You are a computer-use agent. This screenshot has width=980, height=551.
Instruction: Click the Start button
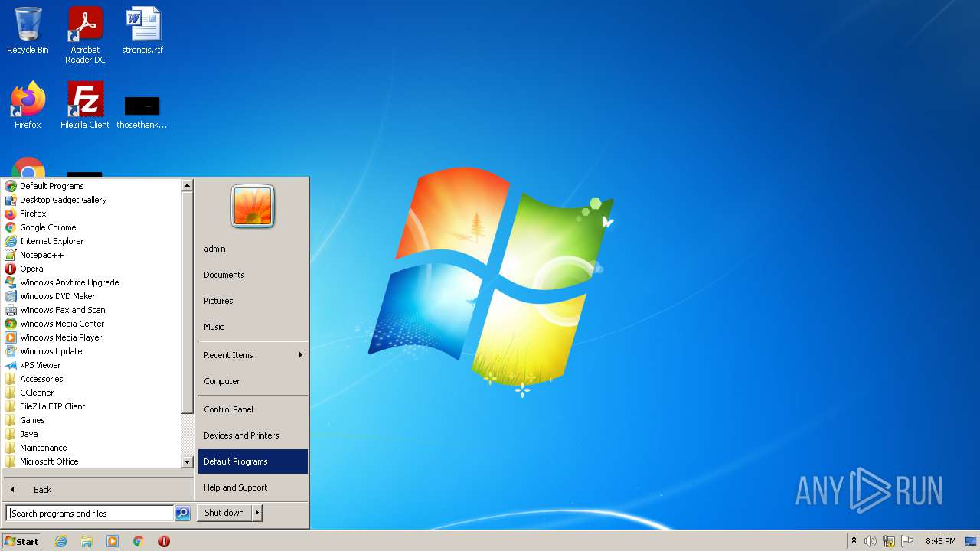click(21, 541)
